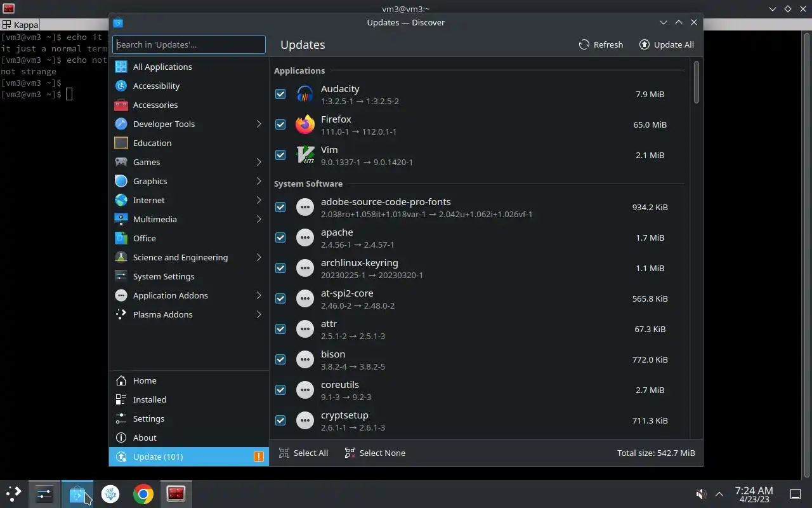Go to the Installed page label
This screenshot has height=508, width=812.
pos(150,399)
